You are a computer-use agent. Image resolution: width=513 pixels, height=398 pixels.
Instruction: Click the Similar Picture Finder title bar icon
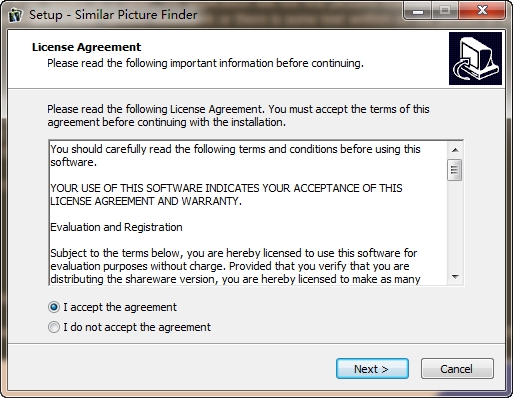16,15
